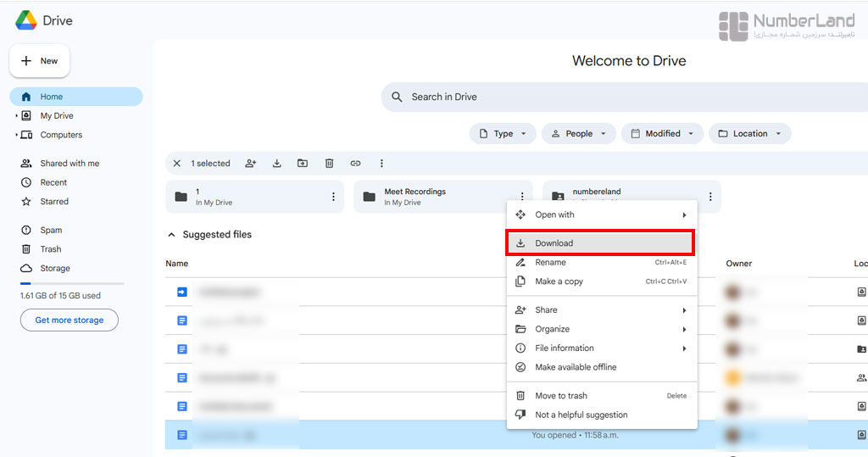Click the Download icon in selection toolbar
Image resolution: width=868 pixels, height=457 pixels.
click(277, 164)
